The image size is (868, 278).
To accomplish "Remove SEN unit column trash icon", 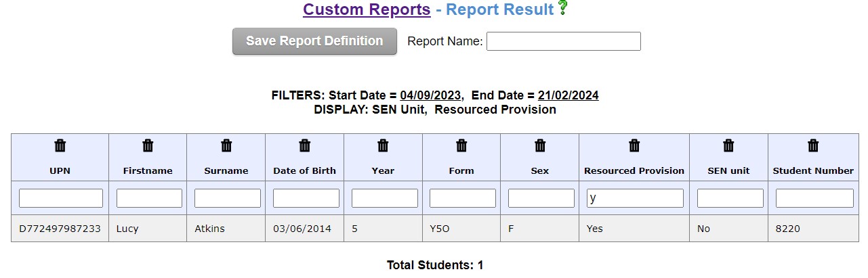I will click(x=728, y=145).
